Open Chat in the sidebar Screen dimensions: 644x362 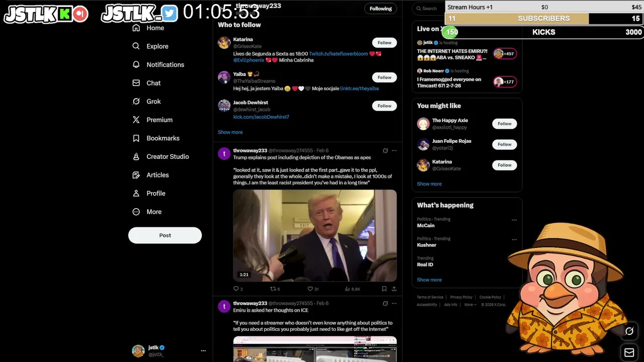coord(146,83)
